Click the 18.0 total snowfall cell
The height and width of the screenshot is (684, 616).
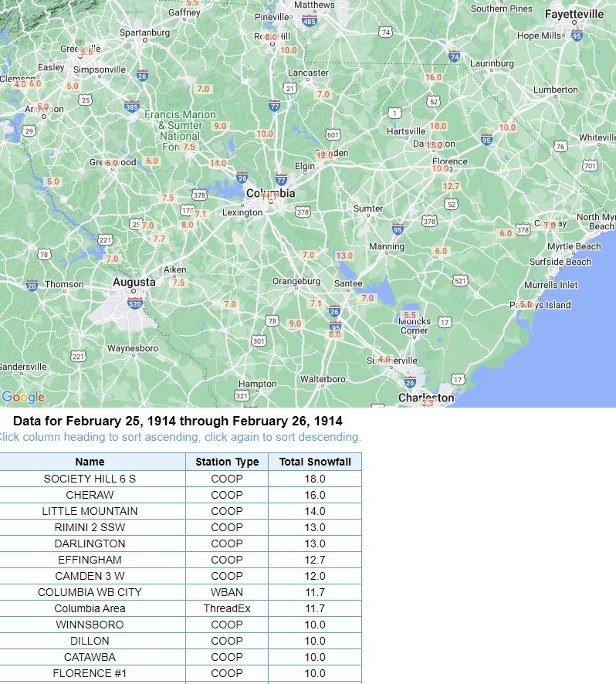pyautogui.click(x=315, y=479)
